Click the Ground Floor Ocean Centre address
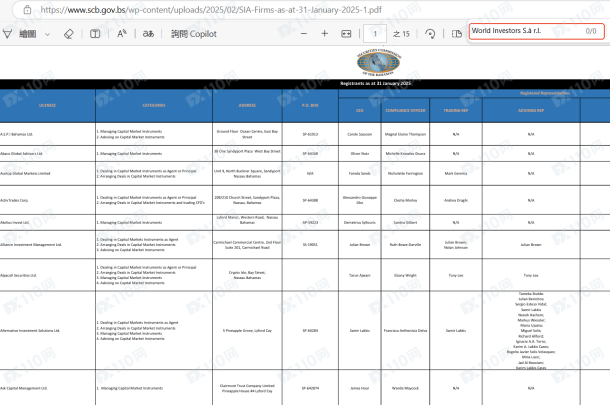Screen dimensions: 610x405 tap(247, 134)
